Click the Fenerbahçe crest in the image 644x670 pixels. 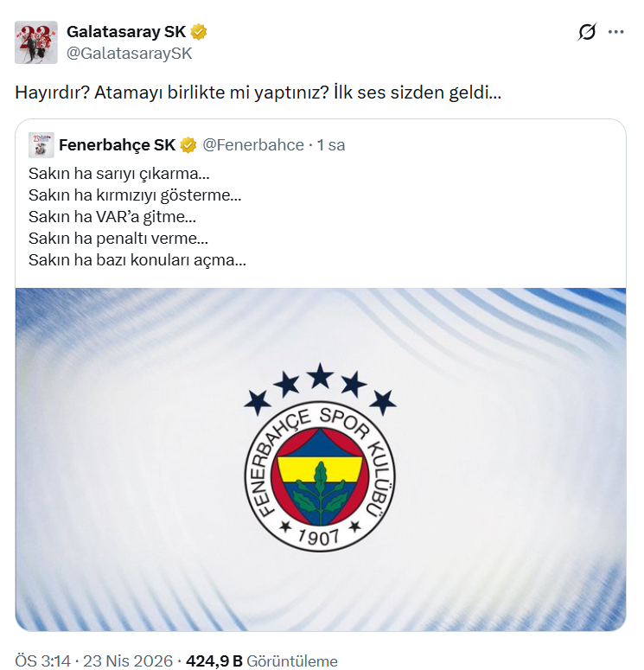(320, 476)
